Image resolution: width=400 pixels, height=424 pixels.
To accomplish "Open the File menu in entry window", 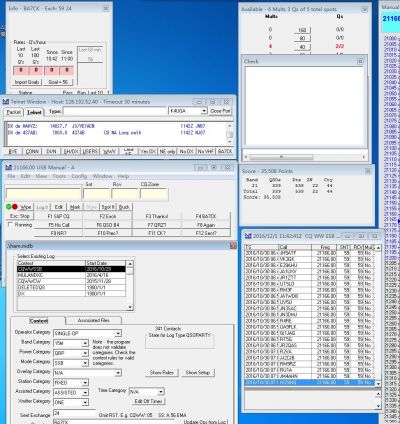I will (11, 176).
